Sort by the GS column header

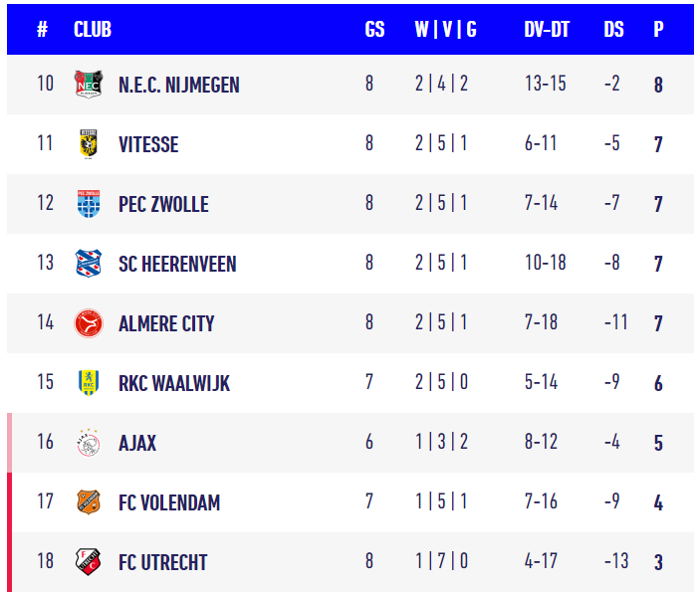pos(374,30)
